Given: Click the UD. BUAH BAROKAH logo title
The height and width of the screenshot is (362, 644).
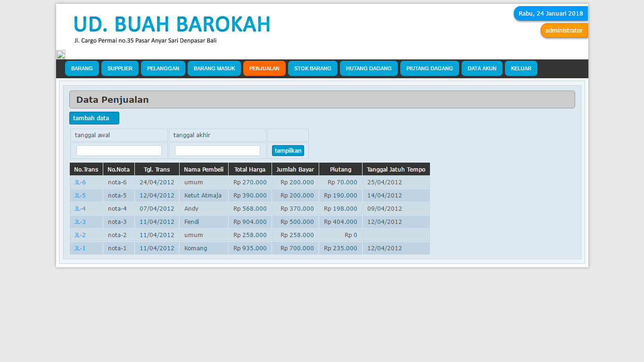Looking at the screenshot, I should pyautogui.click(x=172, y=25).
